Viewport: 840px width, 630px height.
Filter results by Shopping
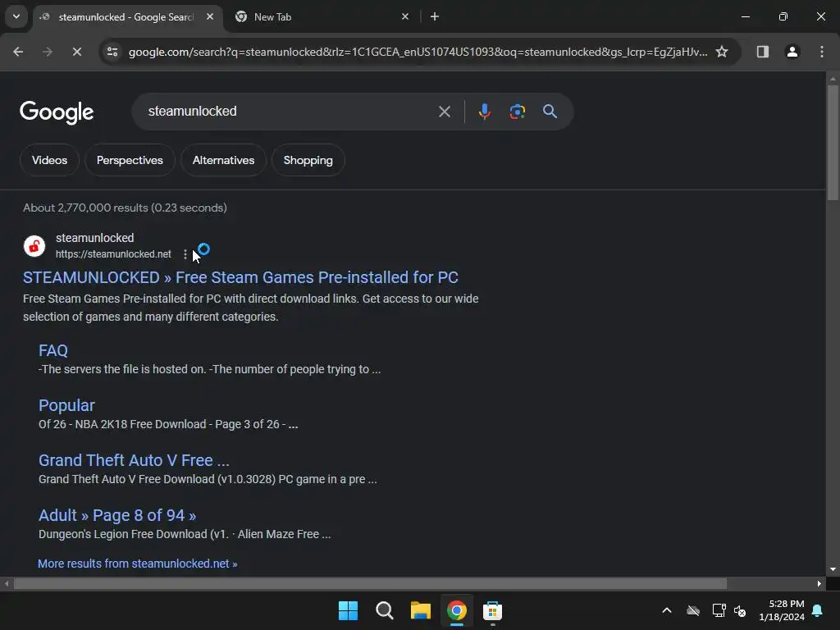point(308,160)
